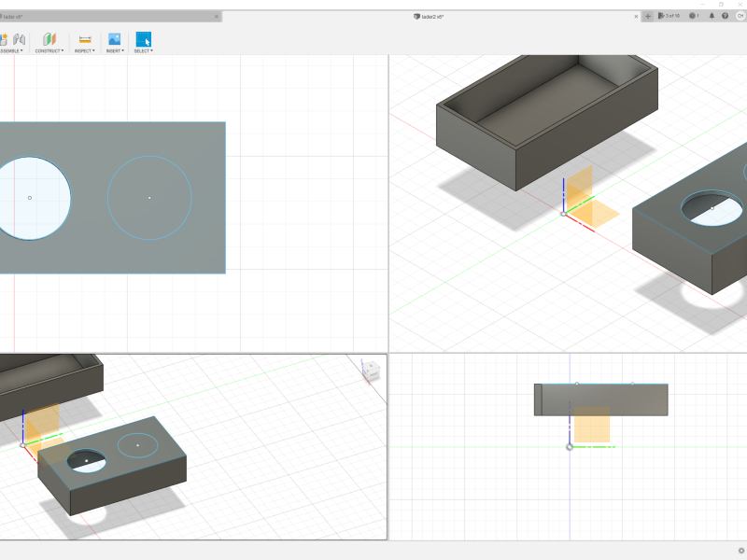Image resolution: width=747 pixels, height=560 pixels.
Task: Close the lader2 v6 document tab
Action: click(x=637, y=17)
